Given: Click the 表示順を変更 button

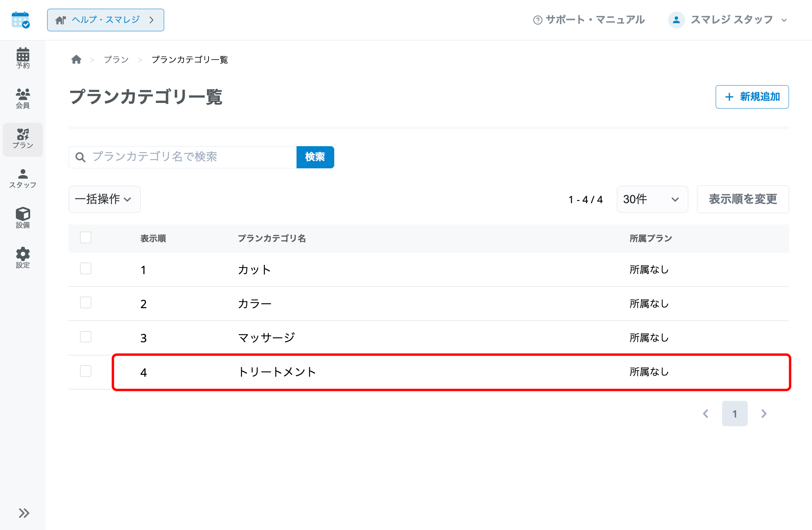Looking at the screenshot, I should tap(743, 199).
